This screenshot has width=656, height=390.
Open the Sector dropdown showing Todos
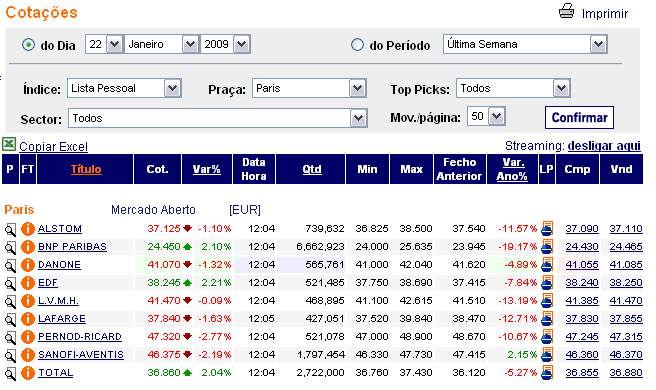pyautogui.click(x=218, y=118)
